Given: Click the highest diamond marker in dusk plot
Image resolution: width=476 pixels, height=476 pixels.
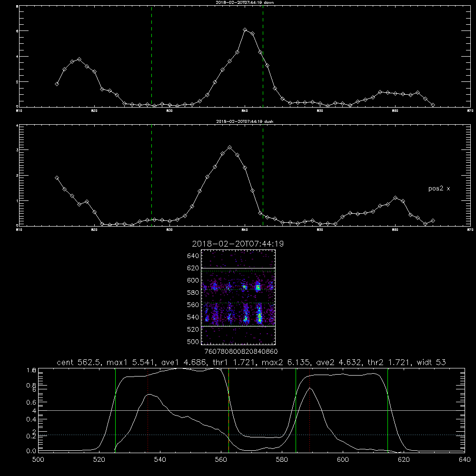Looking at the screenshot, I should (x=230, y=148).
